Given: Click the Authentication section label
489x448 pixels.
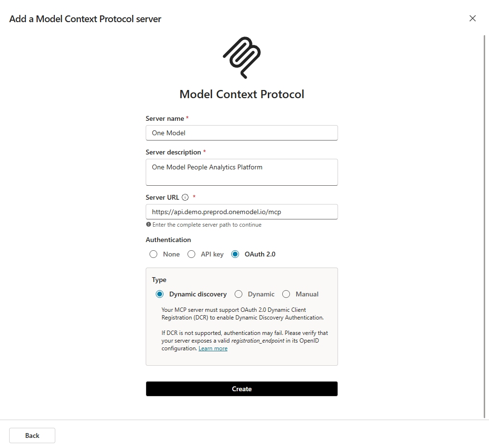Looking at the screenshot, I should click(x=168, y=240).
